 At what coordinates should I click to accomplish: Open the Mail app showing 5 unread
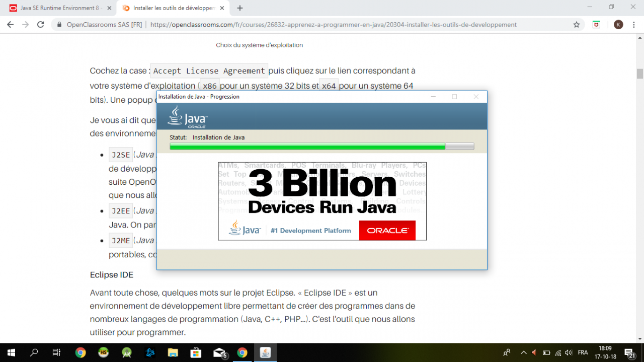pos(219,352)
